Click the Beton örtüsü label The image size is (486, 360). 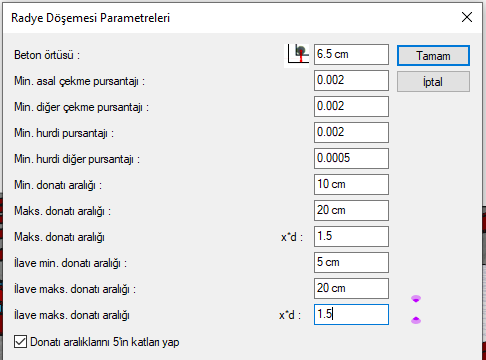(x=47, y=55)
